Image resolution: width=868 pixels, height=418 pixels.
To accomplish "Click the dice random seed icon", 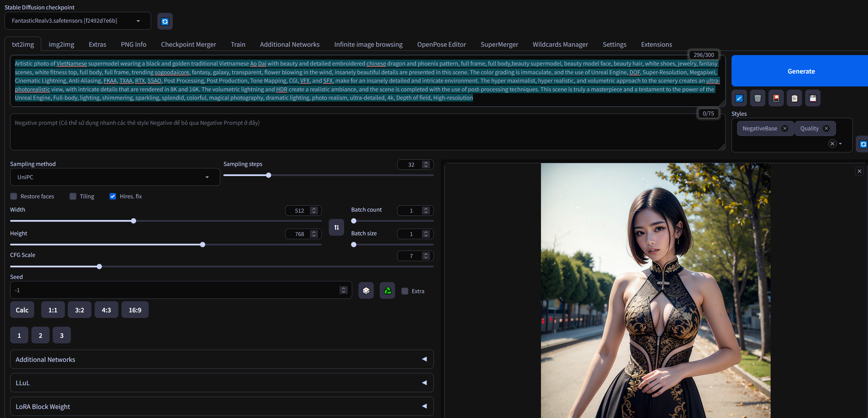I will (366, 291).
